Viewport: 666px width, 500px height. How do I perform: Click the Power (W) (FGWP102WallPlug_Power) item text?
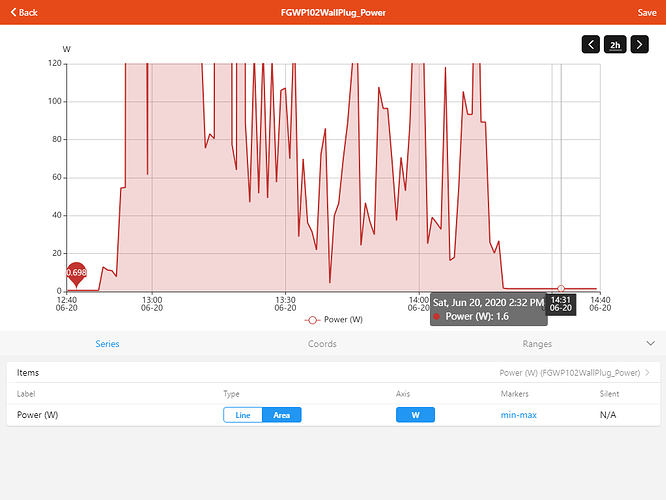[569, 373]
